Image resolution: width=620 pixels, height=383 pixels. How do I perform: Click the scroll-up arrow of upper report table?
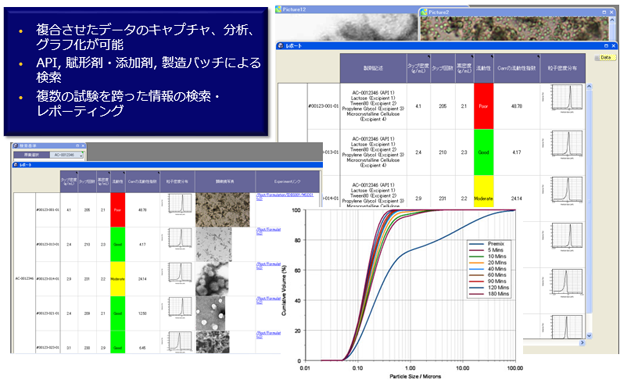coord(589,86)
